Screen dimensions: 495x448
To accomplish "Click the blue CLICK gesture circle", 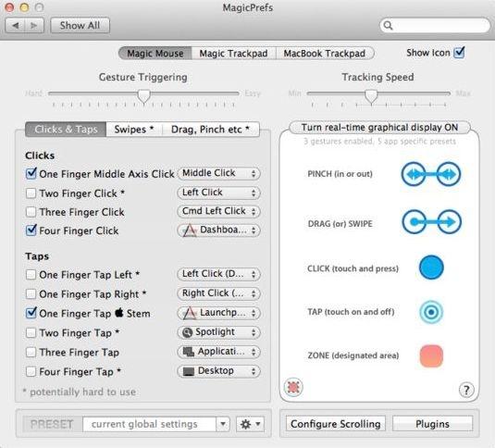I will 431,268.
